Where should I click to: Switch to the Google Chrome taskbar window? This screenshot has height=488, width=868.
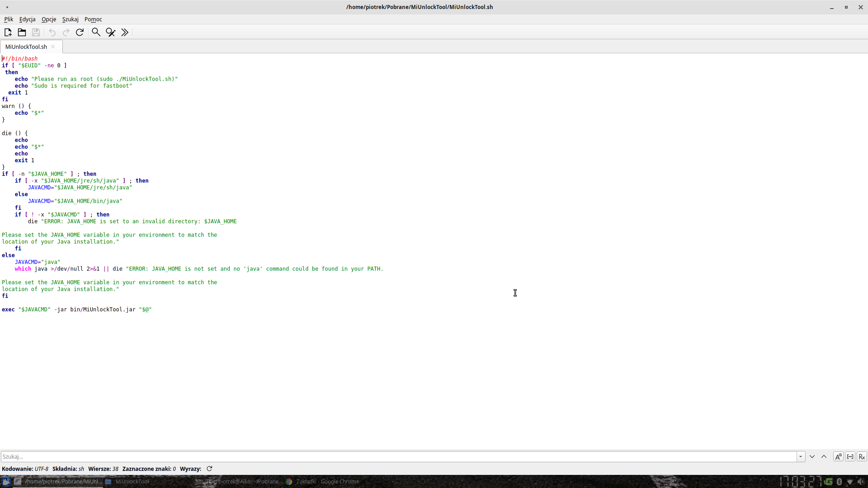[x=323, y=481]
